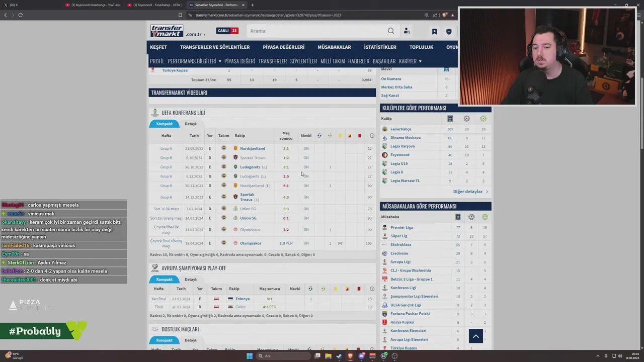The image size is (644, 362).
Task: Click the back-to-top arrow button
Action: [476, 336]
